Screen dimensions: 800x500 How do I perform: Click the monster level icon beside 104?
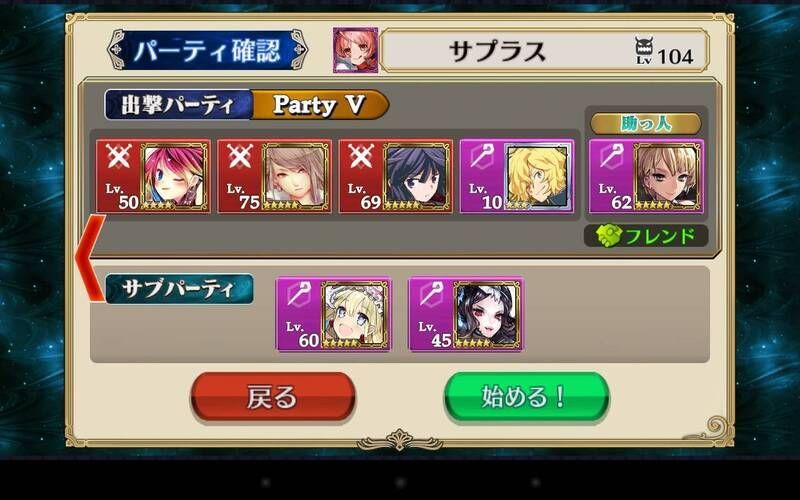point(644,51)
